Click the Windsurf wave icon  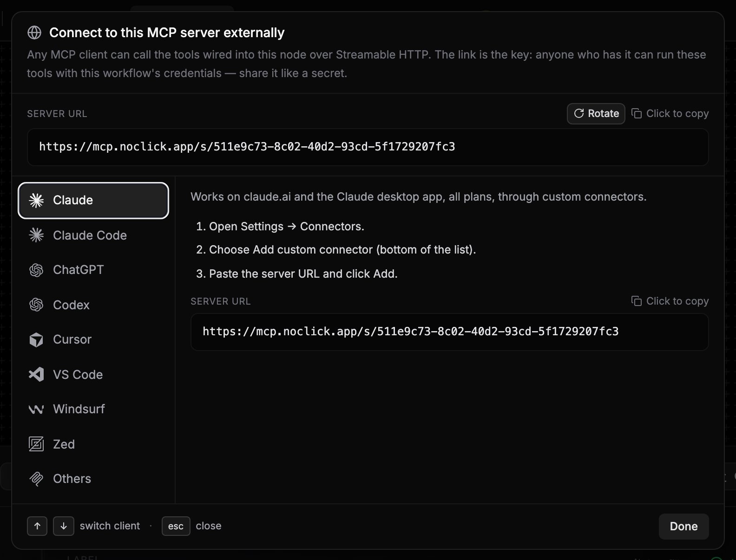[x=36, y=409]
